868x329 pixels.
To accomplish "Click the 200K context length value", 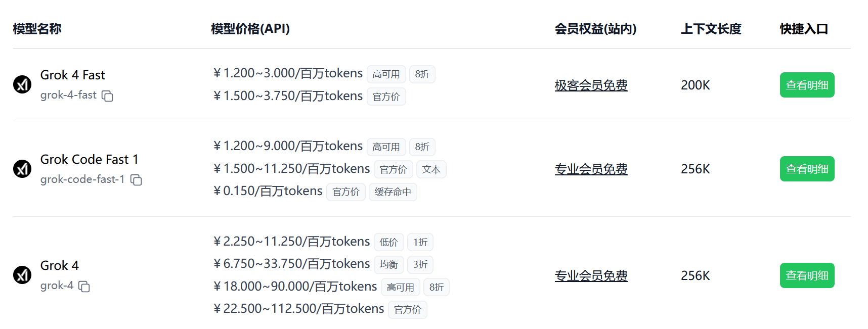I will point(696,85).
